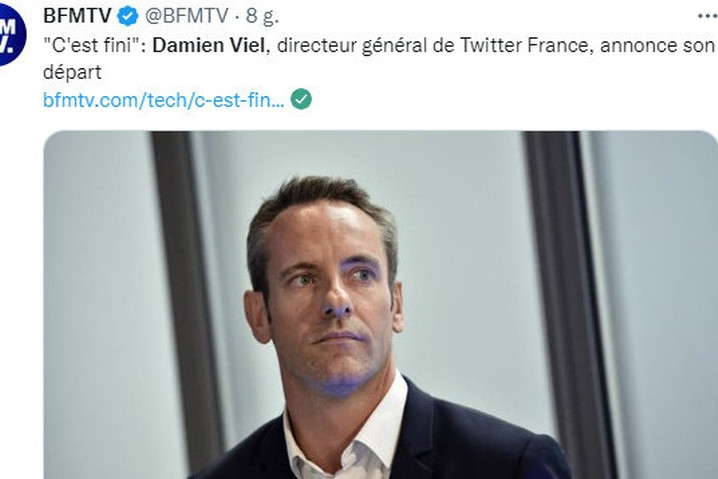Open the three-dot more options menu
Image resolution: width=718 pixels, height=479 pixels.
(707, 16)
